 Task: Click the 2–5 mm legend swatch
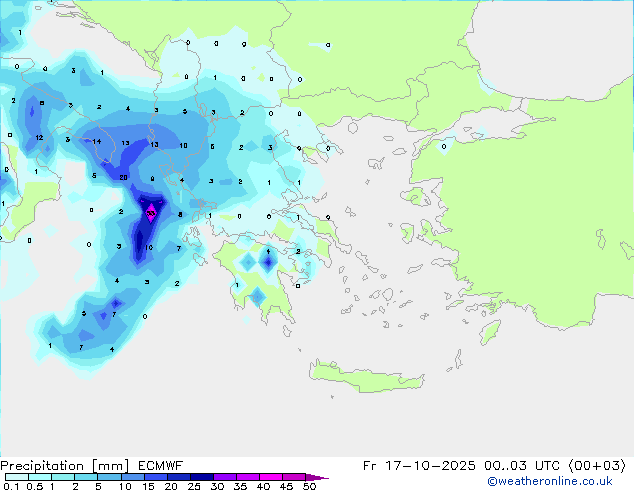click(86, 477)
